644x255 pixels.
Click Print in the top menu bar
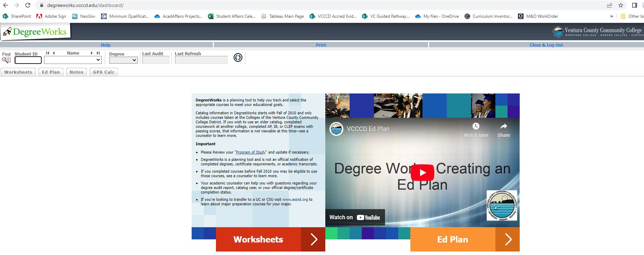tap(321, 45)
